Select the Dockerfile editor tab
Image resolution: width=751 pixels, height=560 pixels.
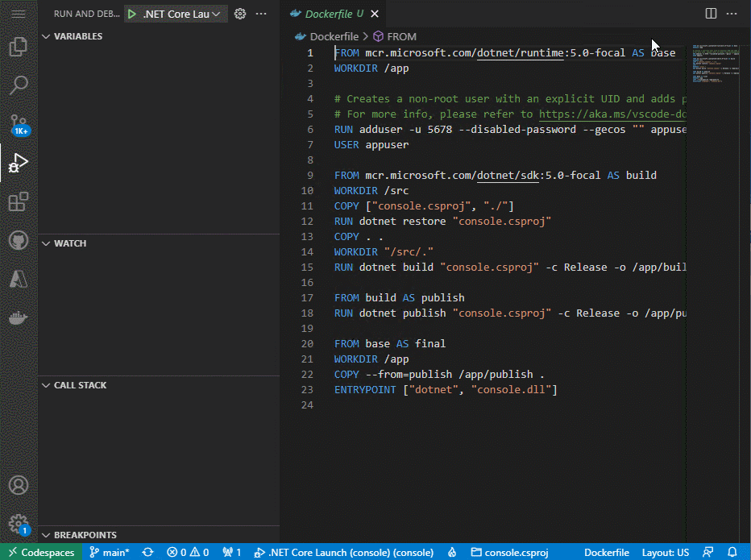[x=334, y=14]
